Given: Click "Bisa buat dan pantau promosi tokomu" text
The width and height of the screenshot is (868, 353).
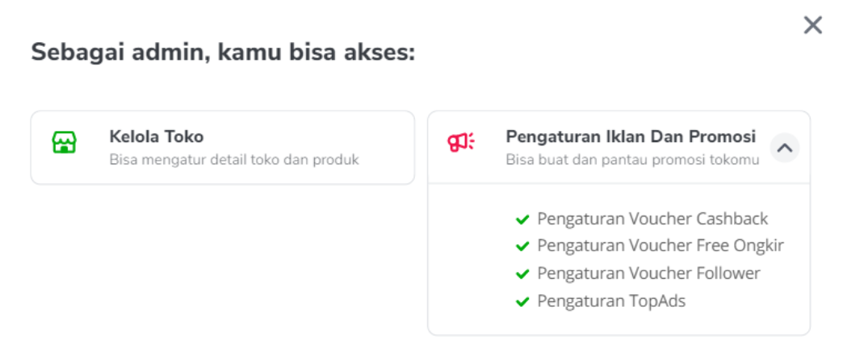Looking at the screenshot, I should point(632,159).
